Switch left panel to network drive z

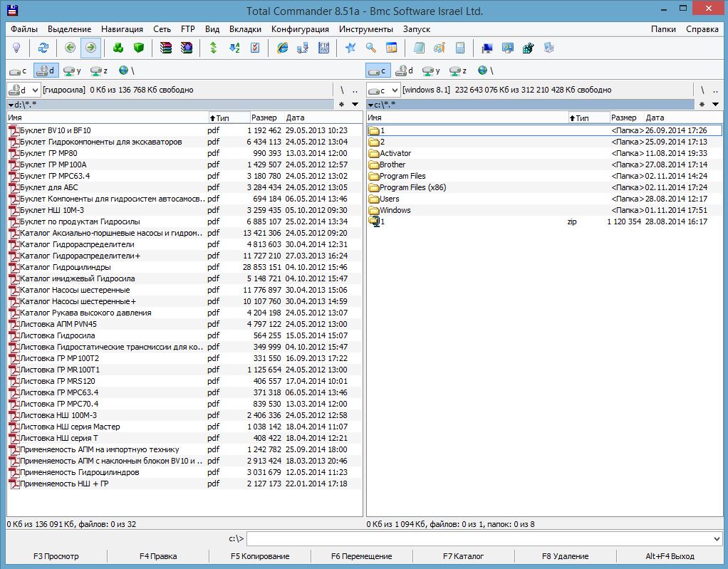(x=99, y=71)
